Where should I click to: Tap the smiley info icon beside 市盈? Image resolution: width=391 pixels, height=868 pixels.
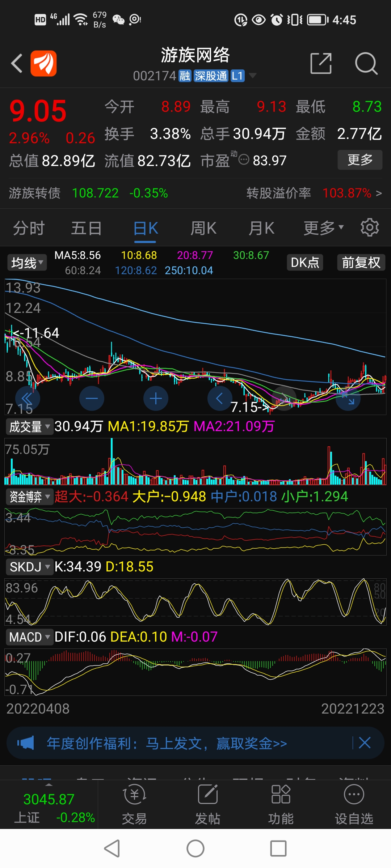tap(244, 159)
